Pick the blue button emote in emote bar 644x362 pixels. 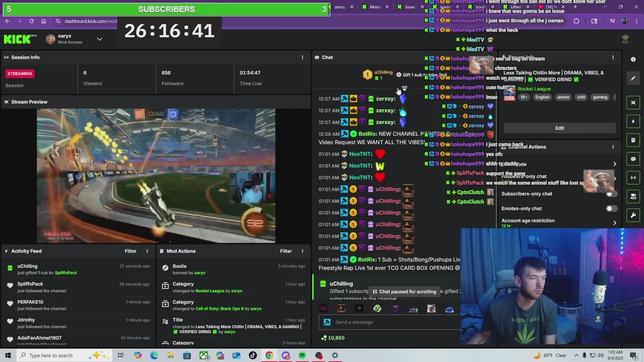click(449, 309)
